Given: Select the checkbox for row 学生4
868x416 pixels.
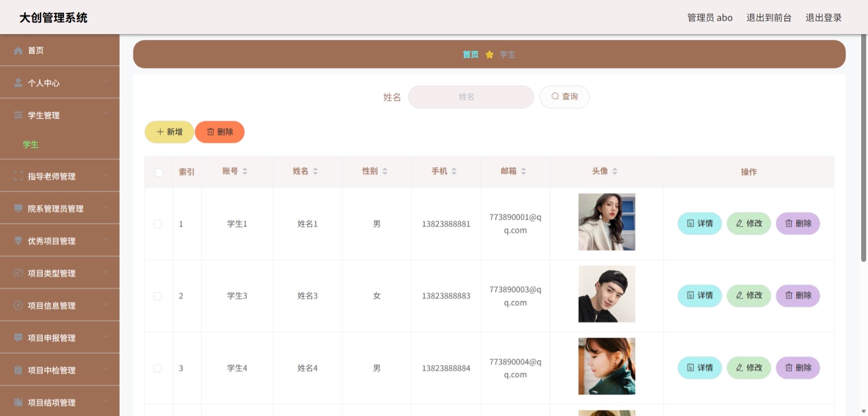Looking at the screenshot, I should [158, 368].
